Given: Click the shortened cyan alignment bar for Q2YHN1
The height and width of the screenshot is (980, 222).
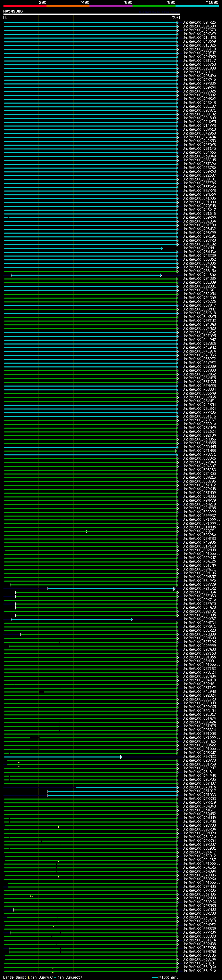Looking at the screenshot, I should (83, 249).
